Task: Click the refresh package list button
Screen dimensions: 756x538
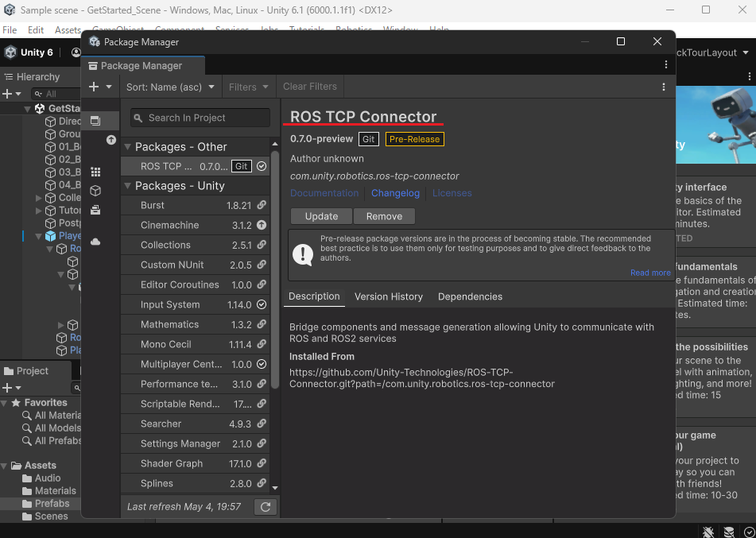Action: (265, 506)
